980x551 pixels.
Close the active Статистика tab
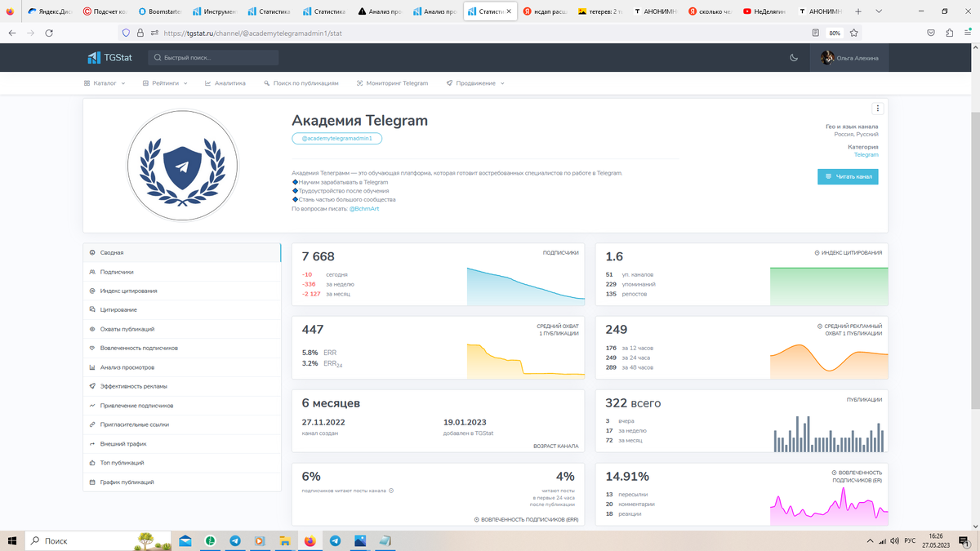pos(510,12)
